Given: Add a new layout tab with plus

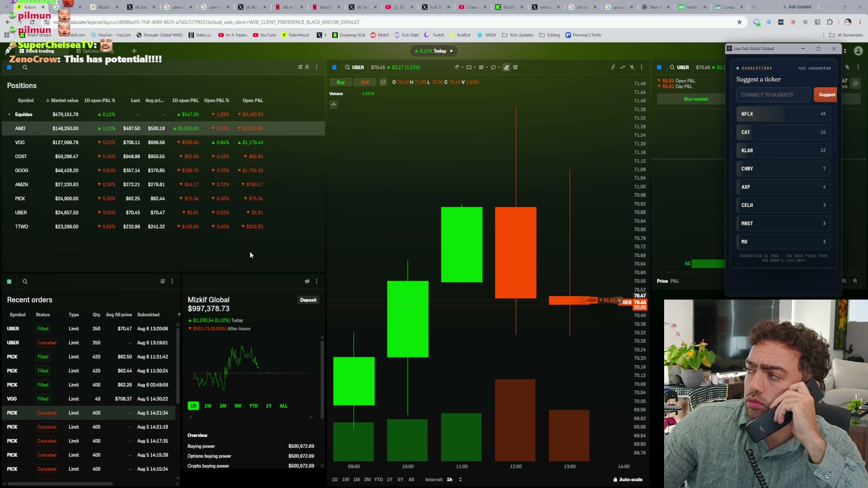Looking at the screenshot, I should (x=134, y=51).
